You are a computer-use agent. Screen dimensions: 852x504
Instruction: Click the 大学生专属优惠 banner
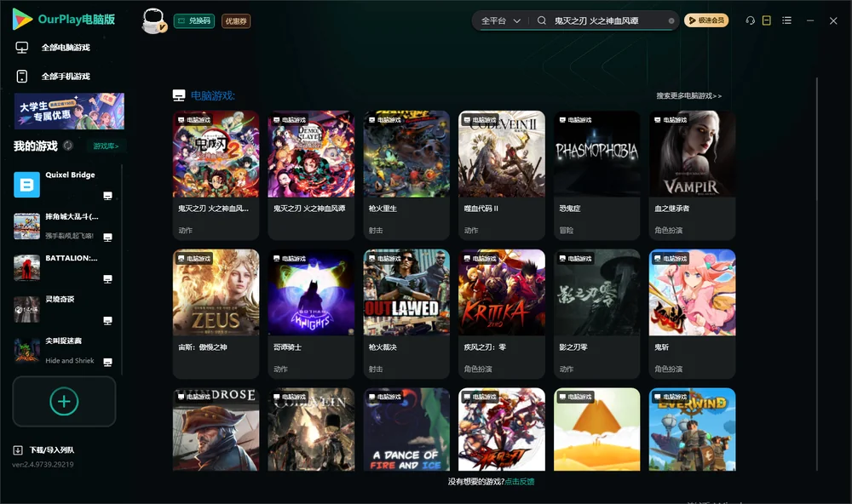(70, 111)
